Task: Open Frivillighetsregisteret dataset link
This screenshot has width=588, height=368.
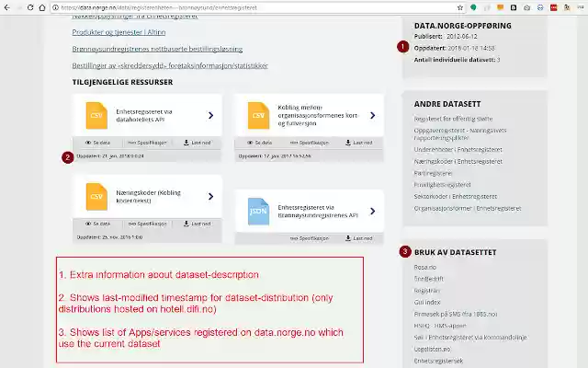Action: (x=442, y=185)
